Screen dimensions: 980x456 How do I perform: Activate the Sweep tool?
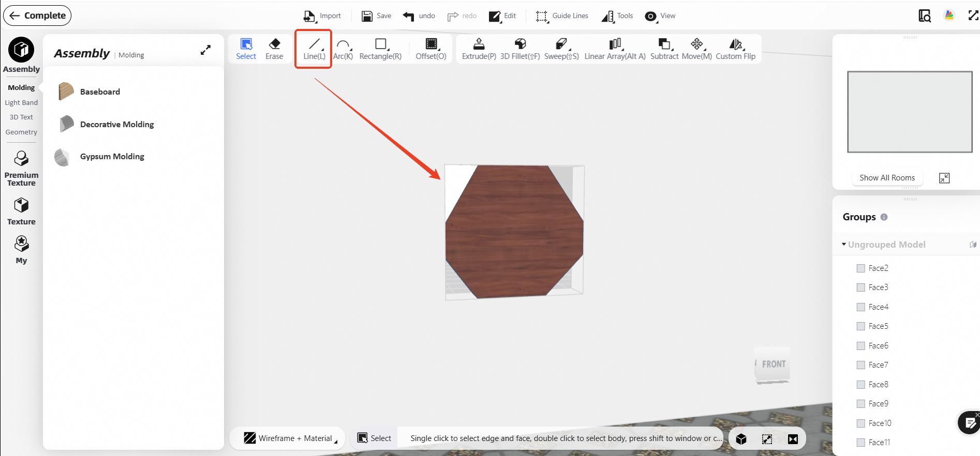(561, 49)
